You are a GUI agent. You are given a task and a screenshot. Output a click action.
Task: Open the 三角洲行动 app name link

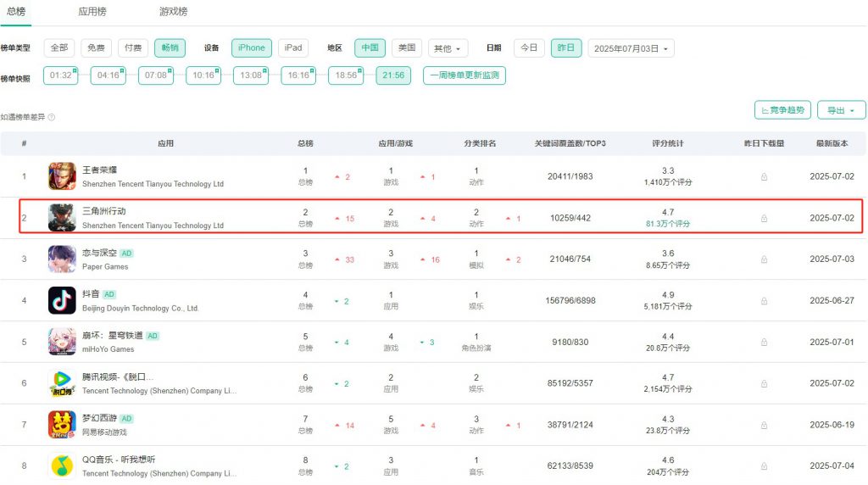[x=104, y=211]
